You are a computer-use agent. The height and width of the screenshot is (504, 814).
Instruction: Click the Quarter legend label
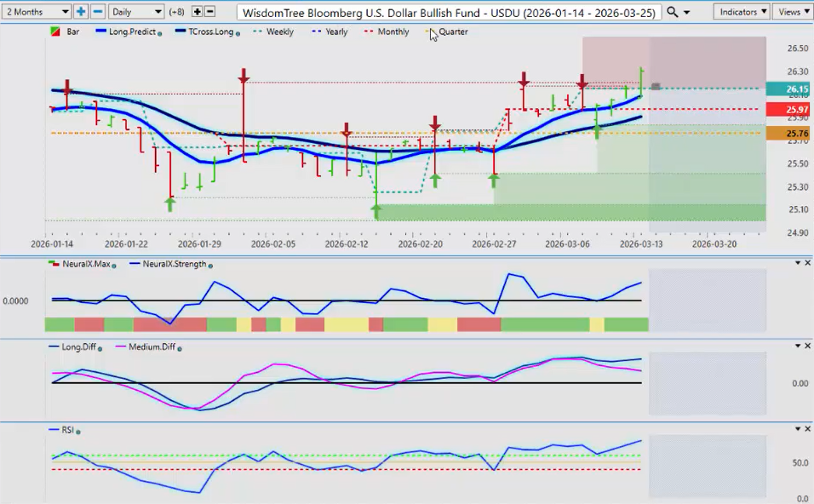[x=452, y=31]
